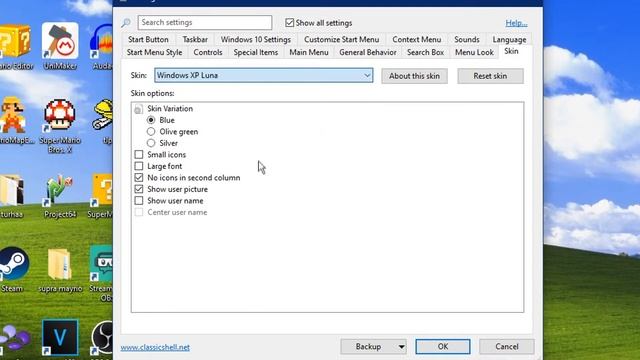Select the Project64 desktop shortcut
Screen dimensions: 640x360
tap(60, 190)
